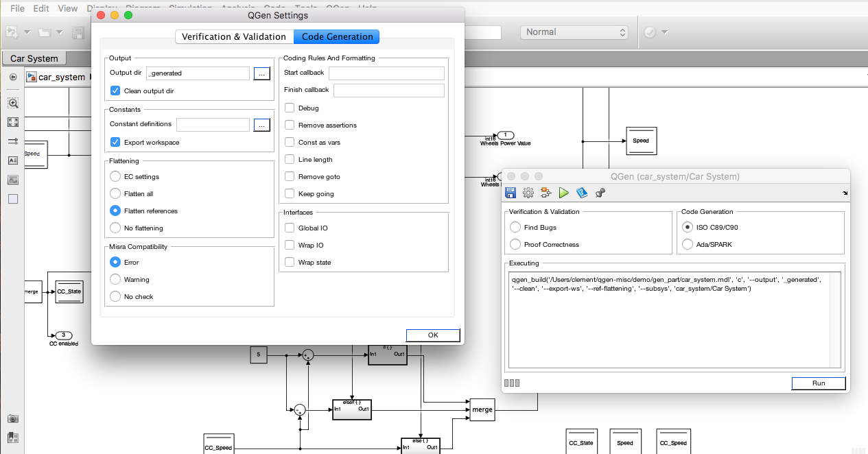The image size is (868, 454).
Task: Open the Edit menu
Action: 41,8
